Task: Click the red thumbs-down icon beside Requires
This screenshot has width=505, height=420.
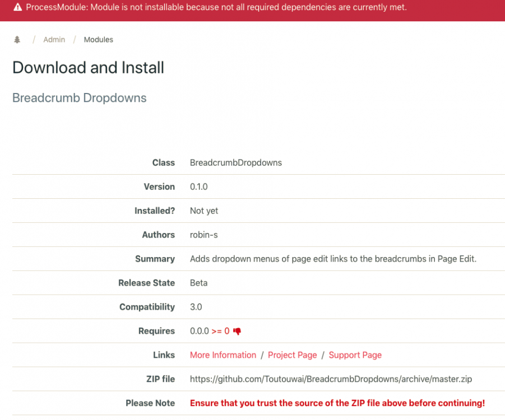Action: coord(237,332)
